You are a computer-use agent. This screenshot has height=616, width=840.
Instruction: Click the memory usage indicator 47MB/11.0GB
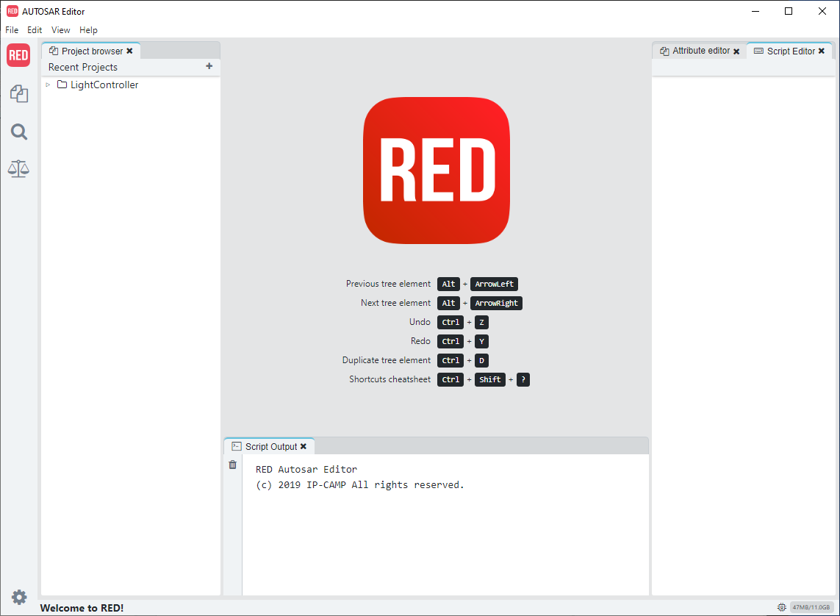pos(811,607)
